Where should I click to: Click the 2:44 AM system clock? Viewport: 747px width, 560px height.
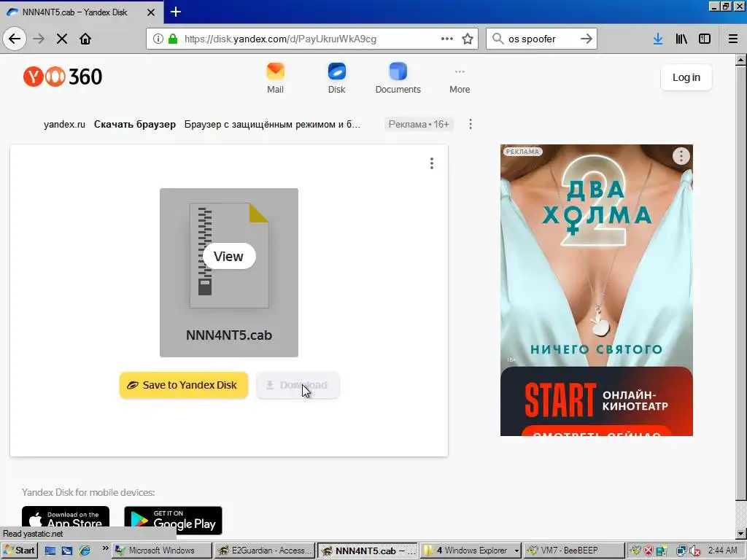(722, 551)
